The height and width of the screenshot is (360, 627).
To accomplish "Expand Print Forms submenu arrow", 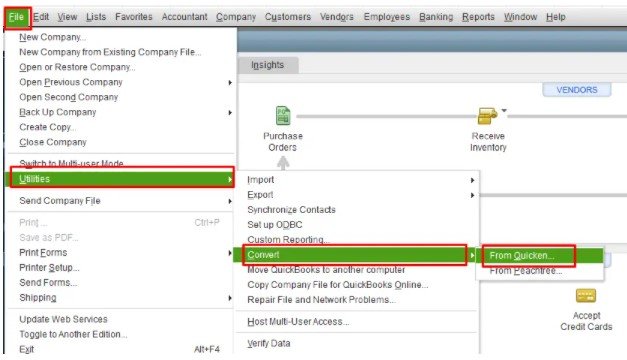I will pyautogui.click(x=230, y=253).
